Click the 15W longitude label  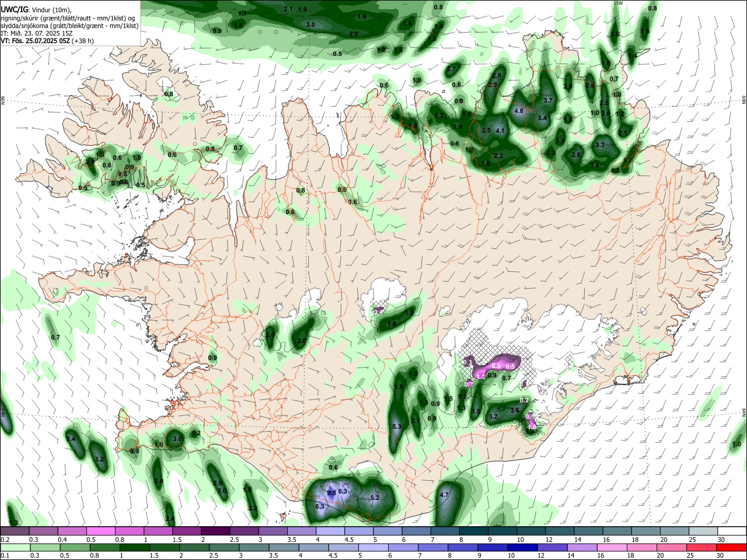619,3
